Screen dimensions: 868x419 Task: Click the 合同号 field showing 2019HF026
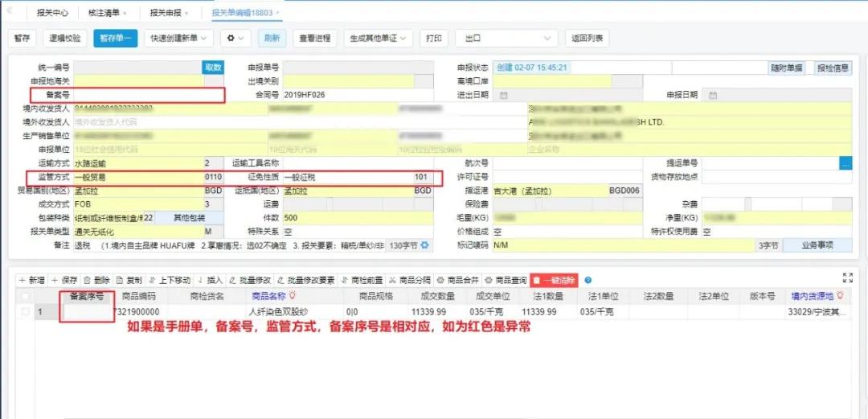click(358, 96)
